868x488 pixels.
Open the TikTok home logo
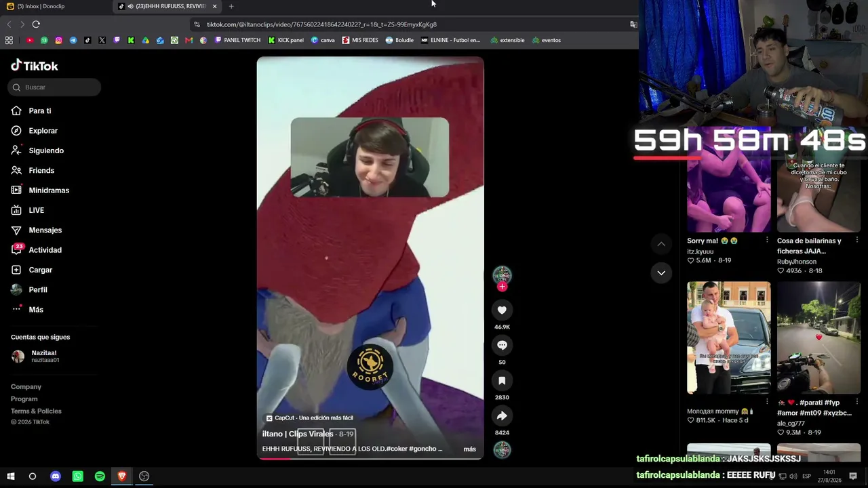pos(35,66)
